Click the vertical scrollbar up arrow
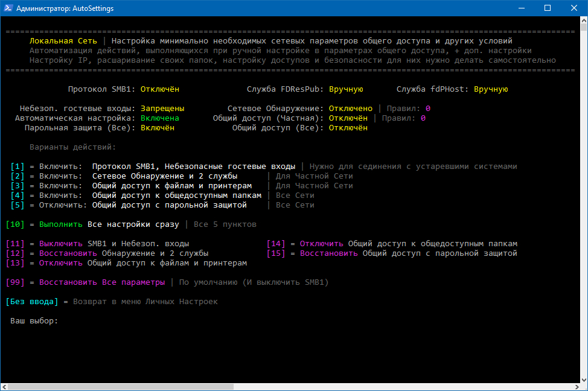The width and height of the screenshot is (588, 391). click(x=584, y=20)
